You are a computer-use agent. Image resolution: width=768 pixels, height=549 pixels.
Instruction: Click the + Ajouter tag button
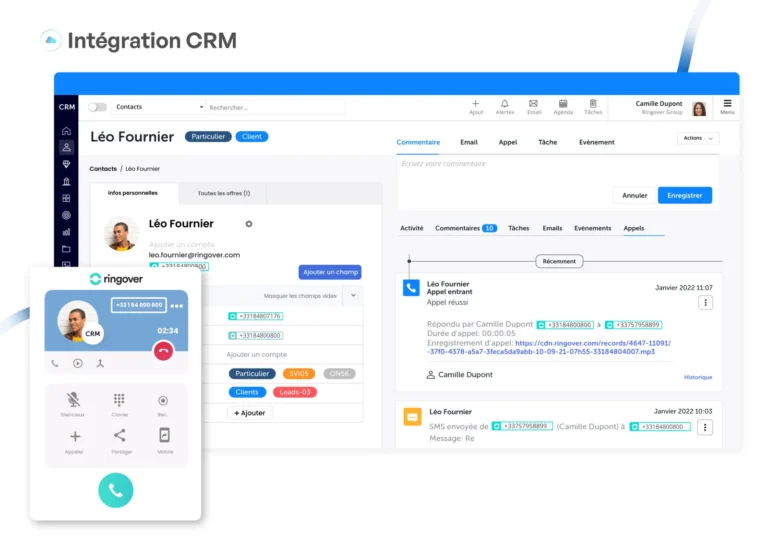[250, 413]
